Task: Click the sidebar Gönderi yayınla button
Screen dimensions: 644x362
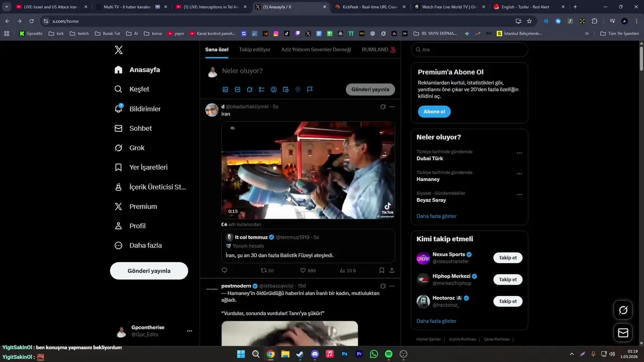Action: [149, 271]
